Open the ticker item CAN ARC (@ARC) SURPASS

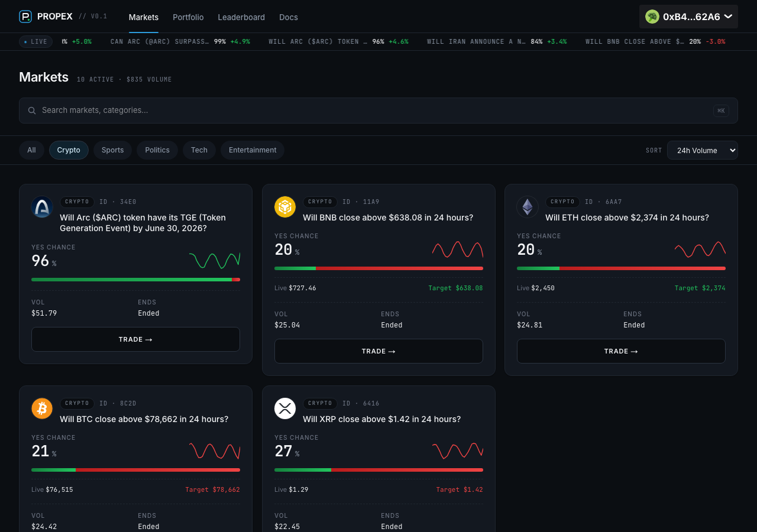(180, 41)
